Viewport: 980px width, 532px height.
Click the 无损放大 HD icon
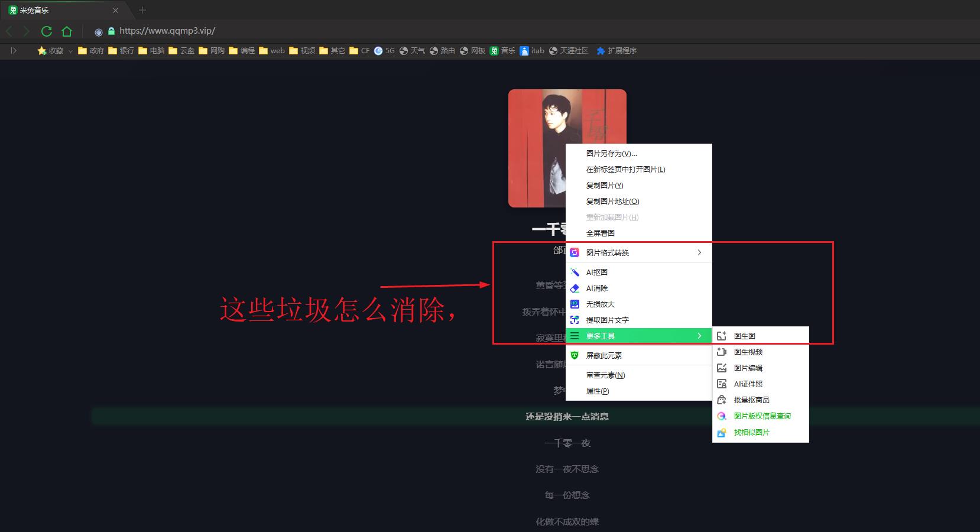(575, 304)
